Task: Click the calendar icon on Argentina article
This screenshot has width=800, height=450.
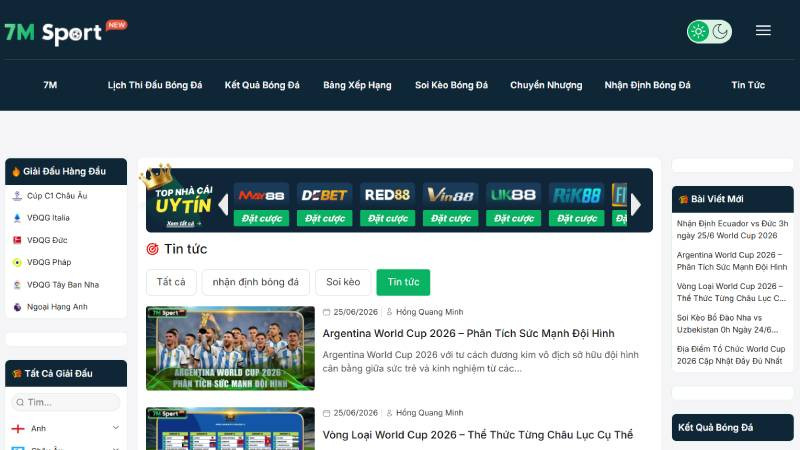Action: pos(327,312)
